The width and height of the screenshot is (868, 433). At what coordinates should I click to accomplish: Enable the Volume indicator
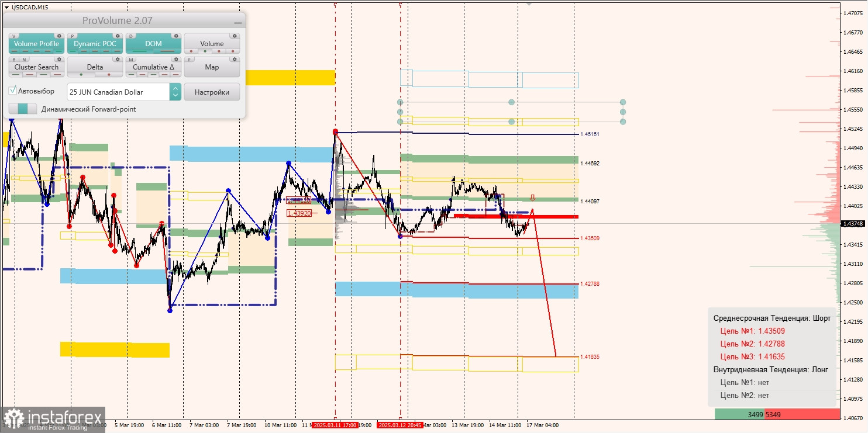[212, 44]
